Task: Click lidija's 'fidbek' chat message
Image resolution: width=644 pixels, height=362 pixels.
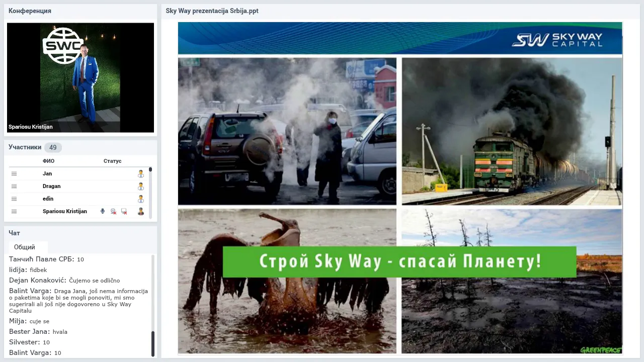Action: coord(28,270)
